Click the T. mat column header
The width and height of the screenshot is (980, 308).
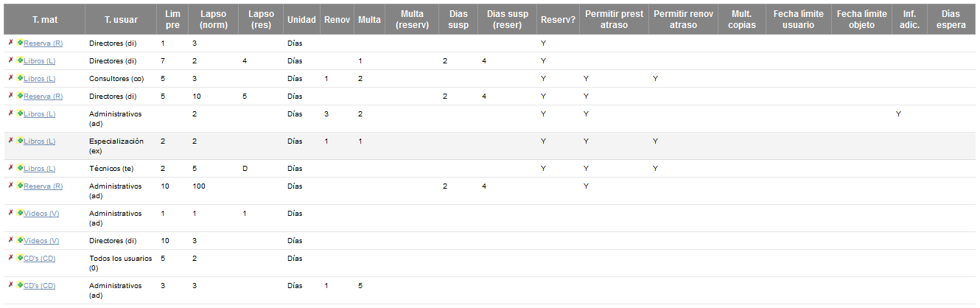coord(45,20)
